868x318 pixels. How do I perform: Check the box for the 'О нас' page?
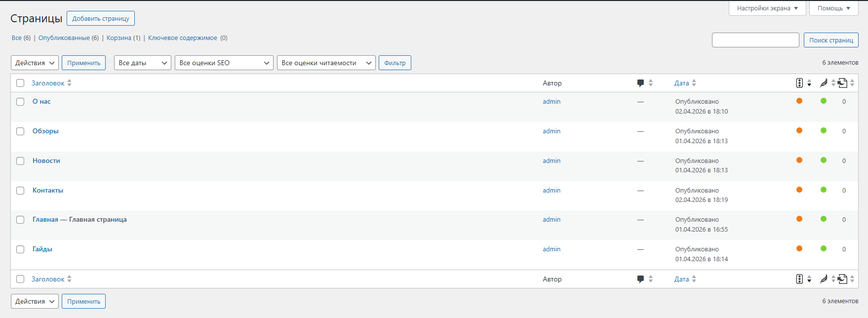[x=20, y=102]
